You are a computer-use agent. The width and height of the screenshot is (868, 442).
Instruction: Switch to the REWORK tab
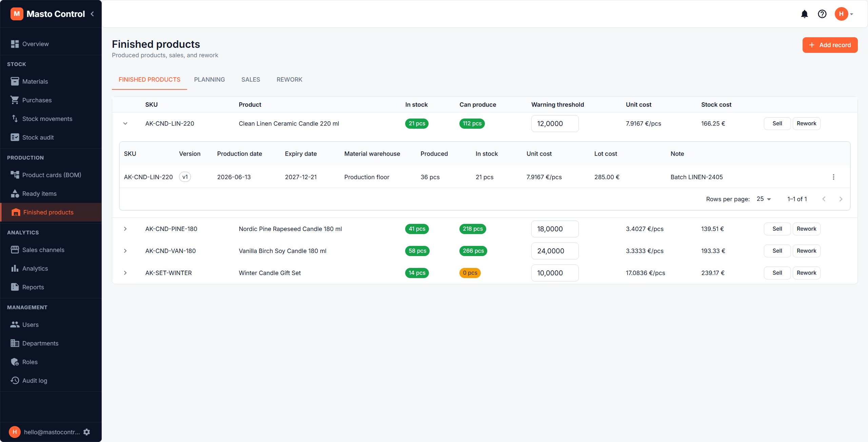[x=289, y=80]
